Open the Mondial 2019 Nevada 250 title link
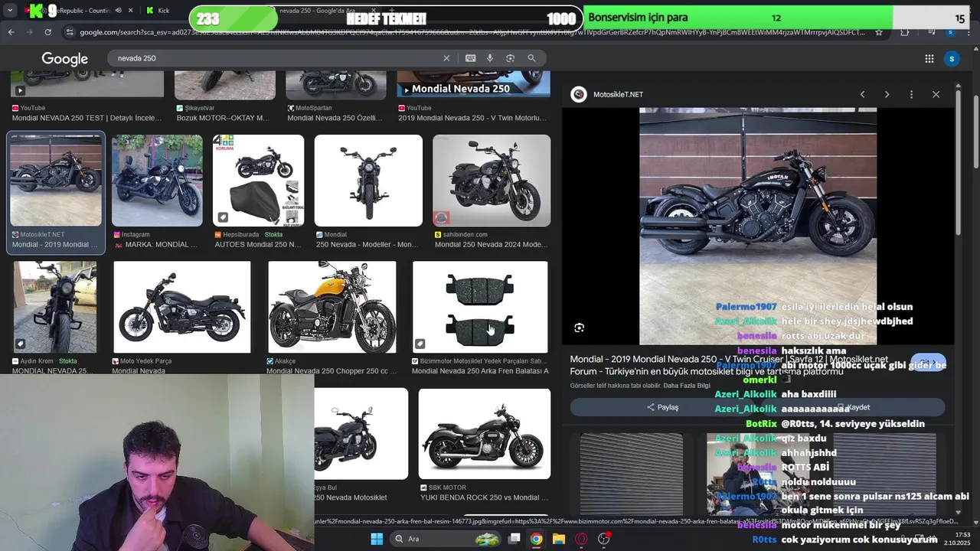The image size is (980, 551). click(x=729, y=364)
